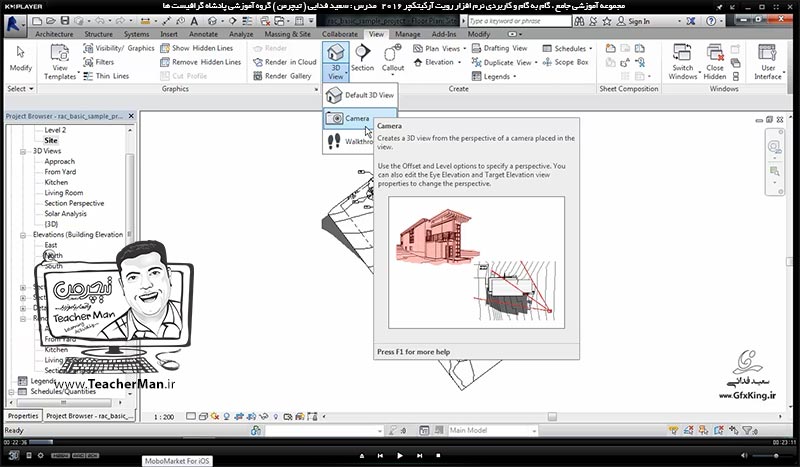Open the Select panel dropdown
Viewport: 800px width, 467px height.
[x=20, y=88]
